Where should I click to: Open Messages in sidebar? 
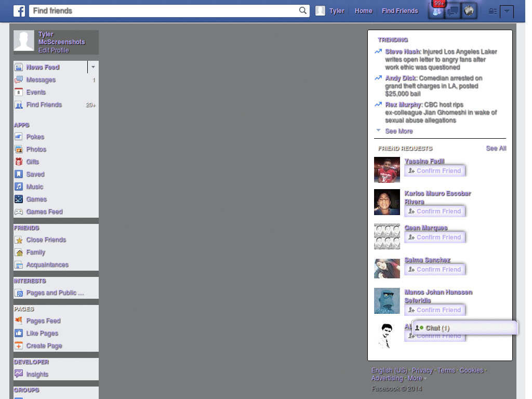pyautogui.click(x=41, y=79)
